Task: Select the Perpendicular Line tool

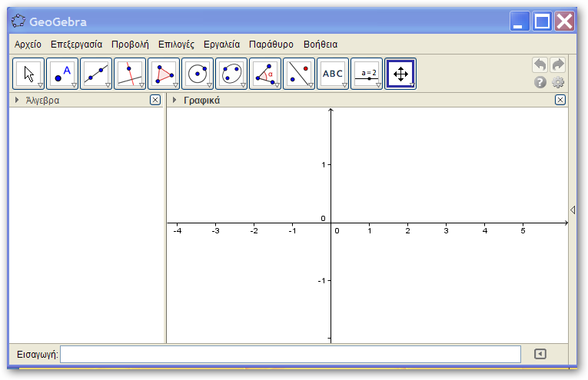Action: [x=130, y=74]
